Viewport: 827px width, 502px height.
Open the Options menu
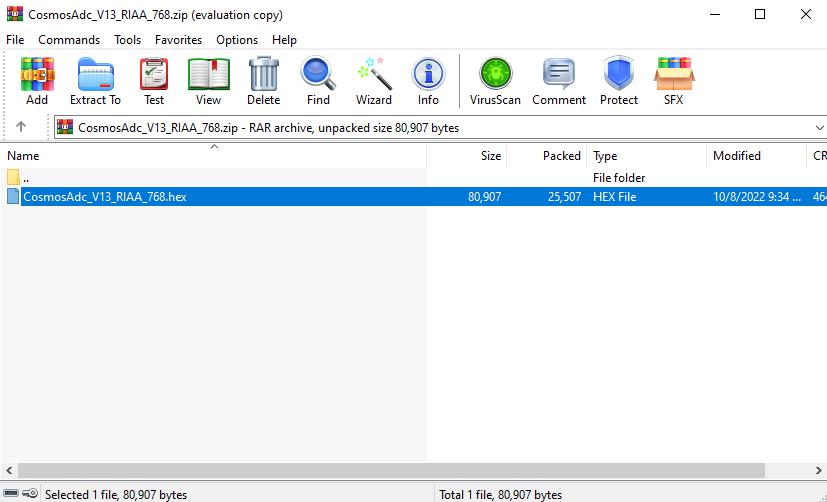237,40
